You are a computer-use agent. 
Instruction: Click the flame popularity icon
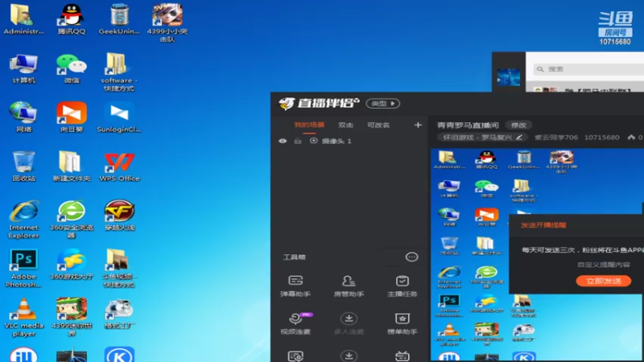(631, 138)
